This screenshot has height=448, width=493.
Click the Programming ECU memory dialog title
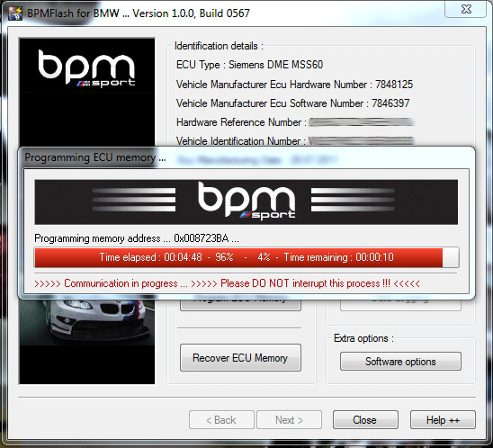95,157
